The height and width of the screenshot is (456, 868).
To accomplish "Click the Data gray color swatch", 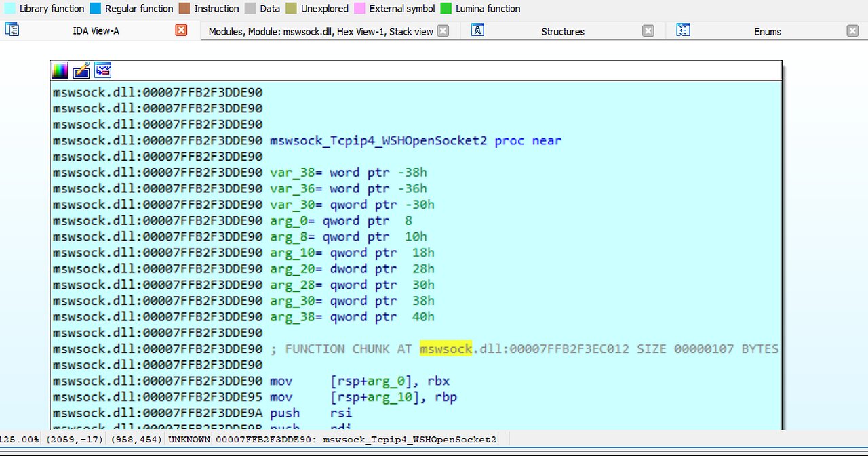I will 250,9.
